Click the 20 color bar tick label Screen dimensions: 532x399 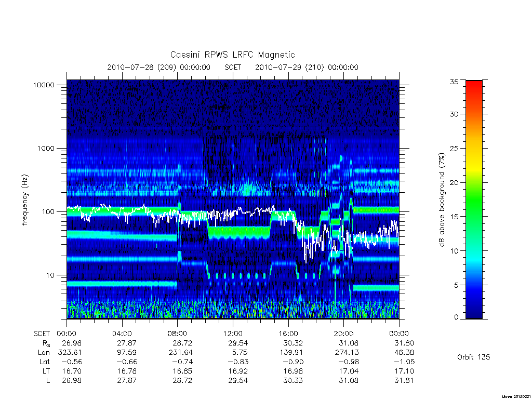[x=454, y=182]
